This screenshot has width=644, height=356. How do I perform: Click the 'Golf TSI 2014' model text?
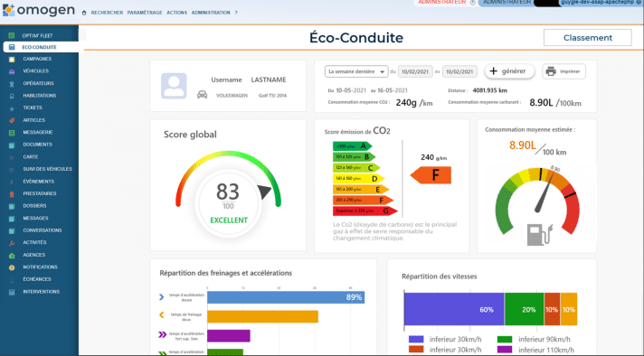272,96
